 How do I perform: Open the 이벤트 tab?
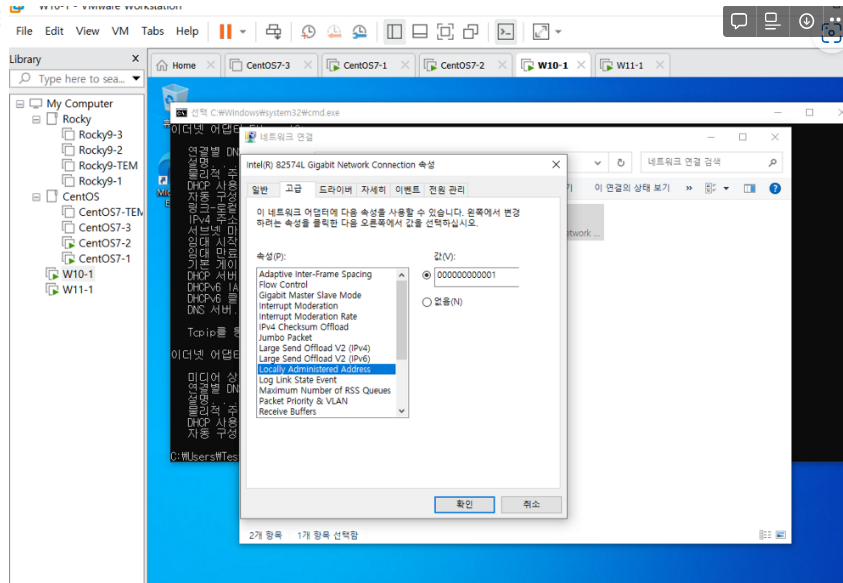408,190
